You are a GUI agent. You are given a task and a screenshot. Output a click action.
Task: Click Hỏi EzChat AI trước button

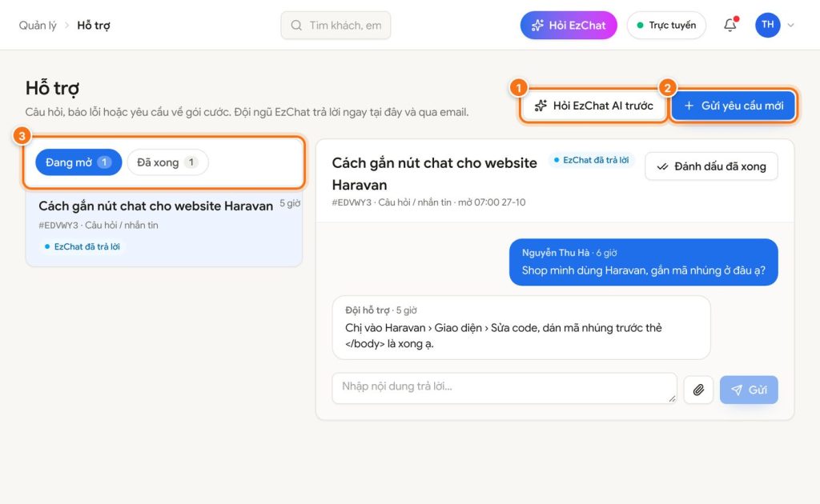[x=593, y=106]
